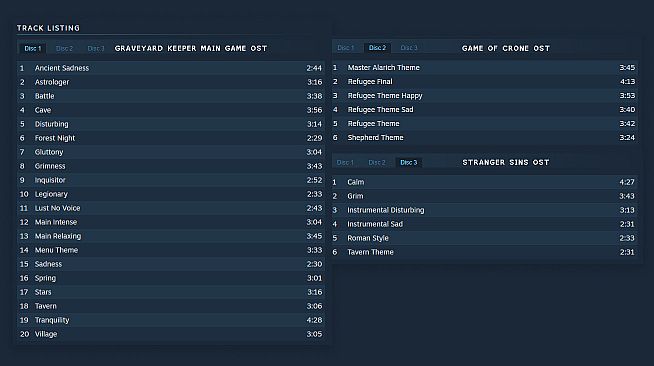
Task: Click the 'Calm' track
Action: pos(485,182)
